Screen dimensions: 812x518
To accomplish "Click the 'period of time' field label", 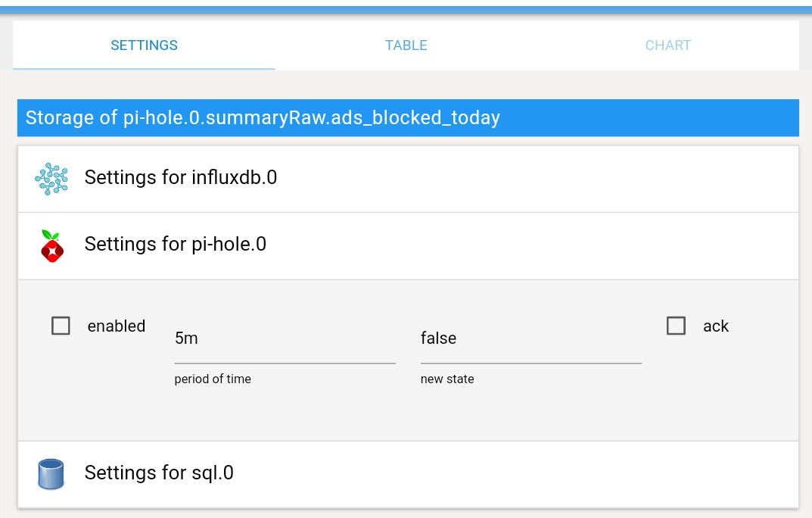I will pos(213,379).
